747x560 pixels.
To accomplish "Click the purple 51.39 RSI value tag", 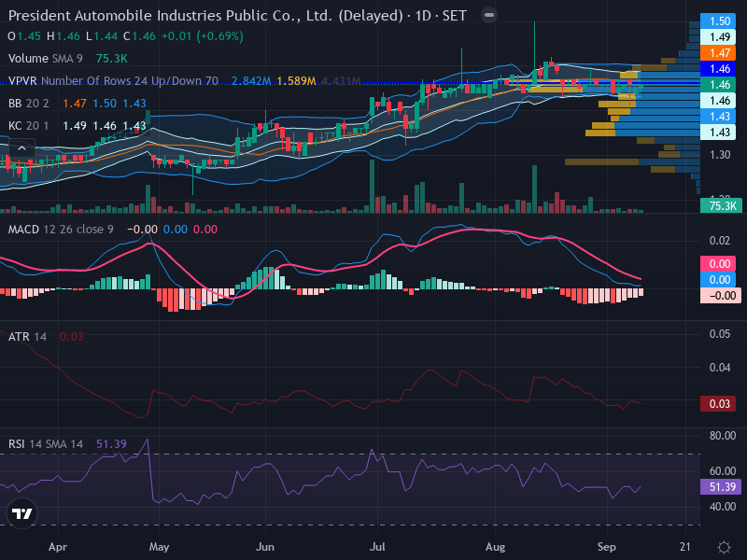I will pos(721,486).
